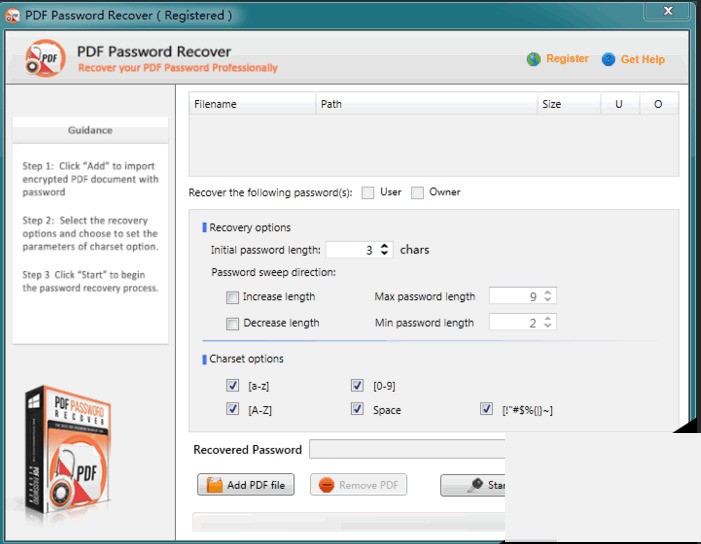Click the Guidance panel header
Screen dimensions: 701x544
(90, 130)
